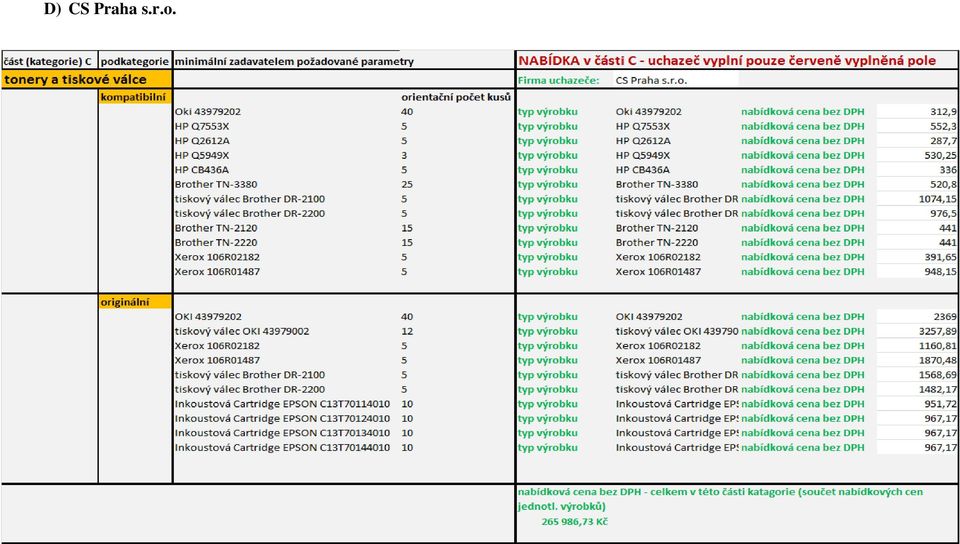Select the 'kompatibilní' subcategory cell

[135, 97]
